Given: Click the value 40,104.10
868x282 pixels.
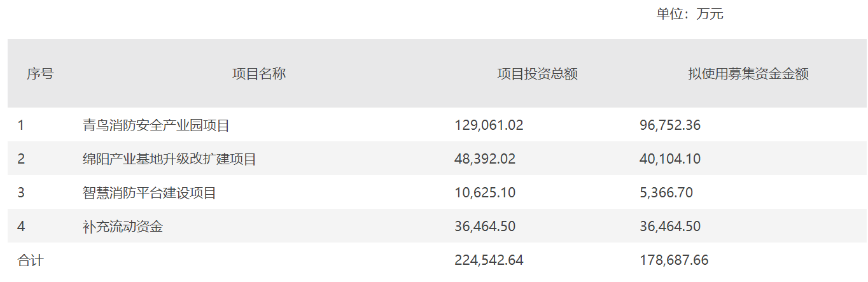Looking at the screenshot, I should tap(669, 159).
